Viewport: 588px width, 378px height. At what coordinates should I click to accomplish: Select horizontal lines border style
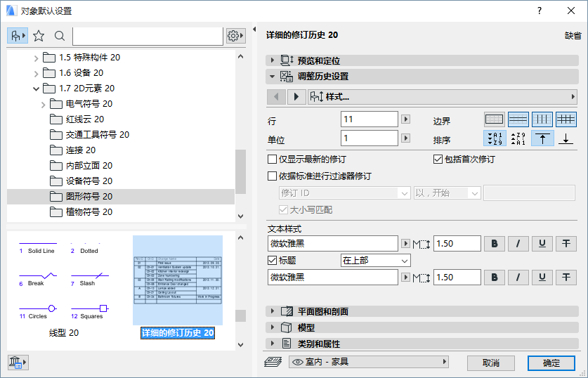tap(518, 119)
